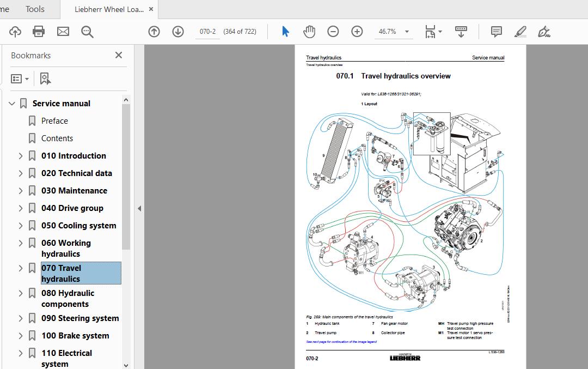Open the Contents bookmark
The image size is (588, 369).
click(57, 138)
